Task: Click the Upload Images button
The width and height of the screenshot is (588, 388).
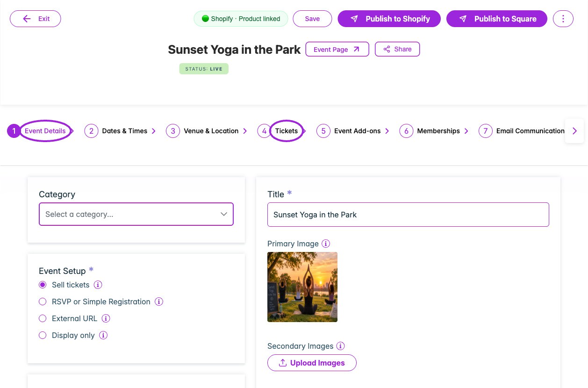Action: coord(312,363)
